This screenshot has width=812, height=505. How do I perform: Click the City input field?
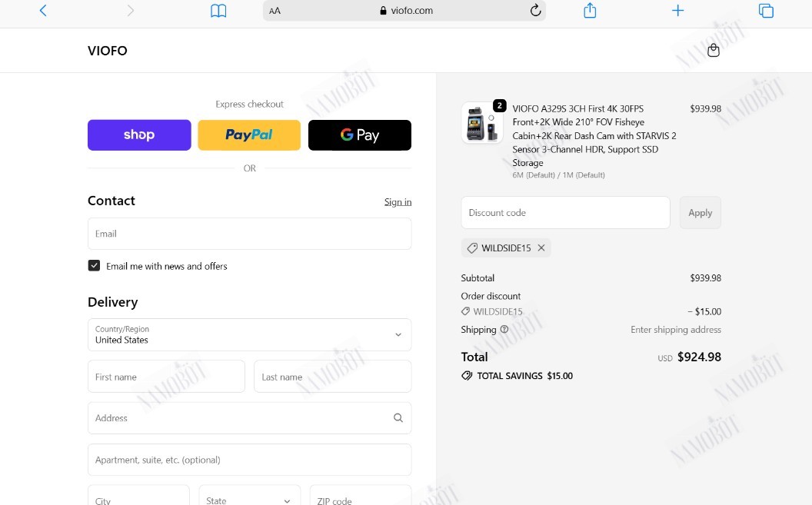[x=138, y=498]
